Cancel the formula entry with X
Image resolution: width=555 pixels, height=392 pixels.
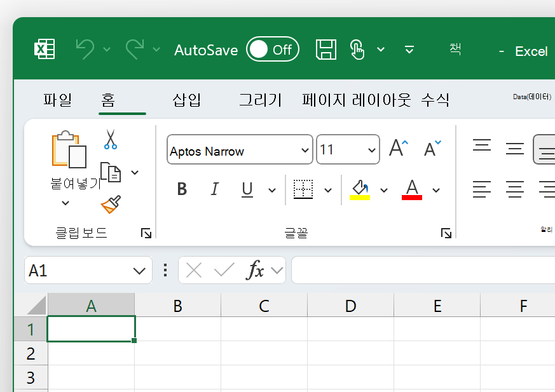(x=194, y=271)
